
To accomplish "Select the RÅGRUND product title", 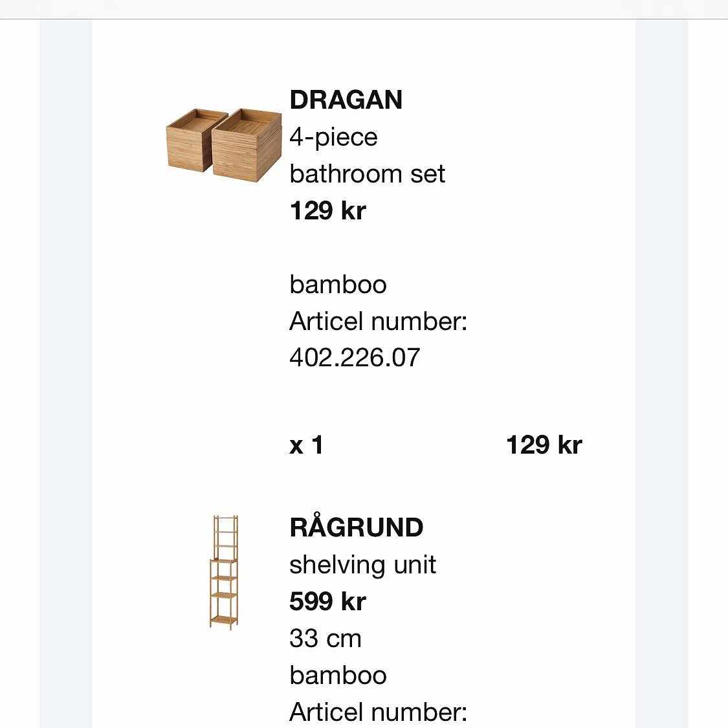I will [x=356, y=528].
